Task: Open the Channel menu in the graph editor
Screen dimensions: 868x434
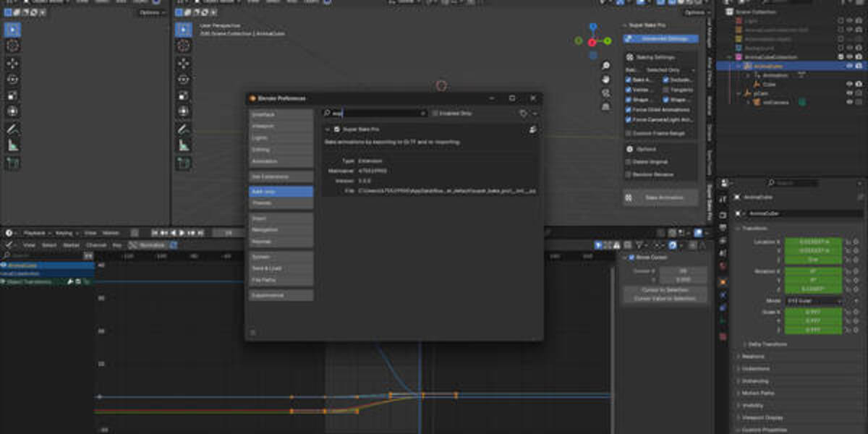Action: 96,245
